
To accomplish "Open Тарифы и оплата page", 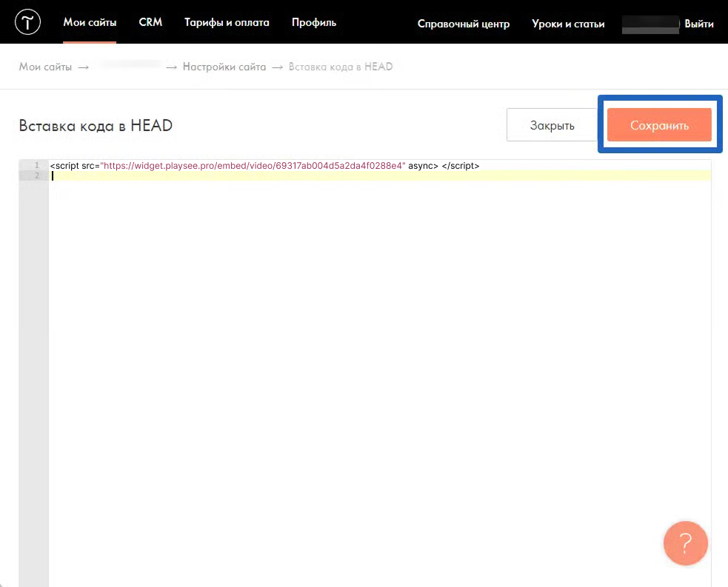I will (227, 23).
